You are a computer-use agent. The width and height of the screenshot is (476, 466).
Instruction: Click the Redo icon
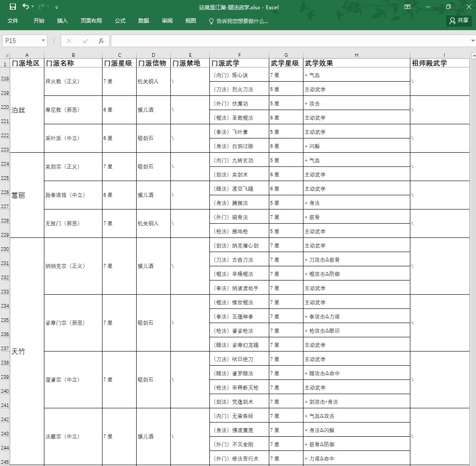coord(41,6)
